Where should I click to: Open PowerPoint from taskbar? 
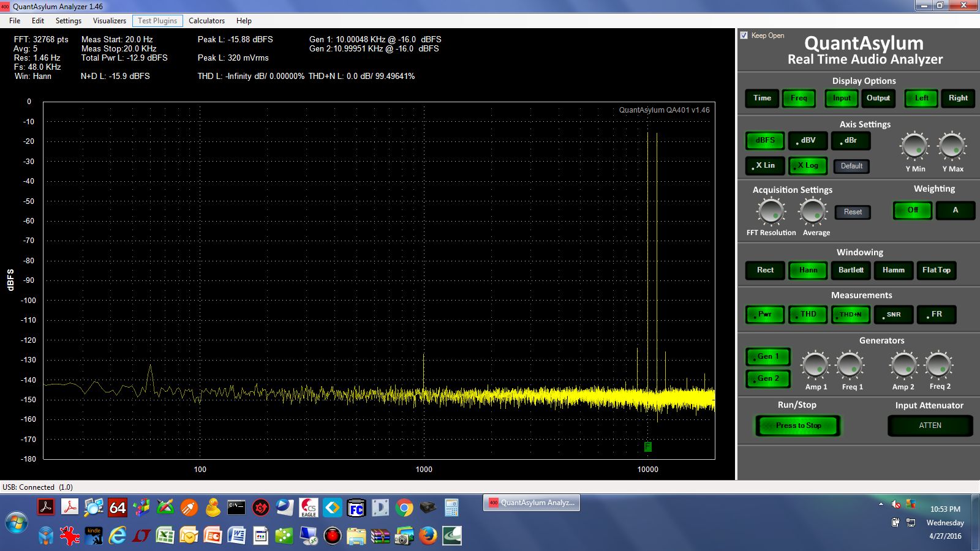[213, 536]
